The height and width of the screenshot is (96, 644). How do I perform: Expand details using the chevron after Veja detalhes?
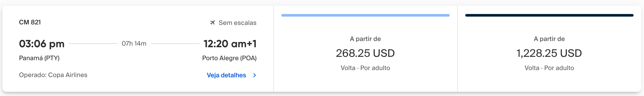pyautogui.click(x=255, y=75)
